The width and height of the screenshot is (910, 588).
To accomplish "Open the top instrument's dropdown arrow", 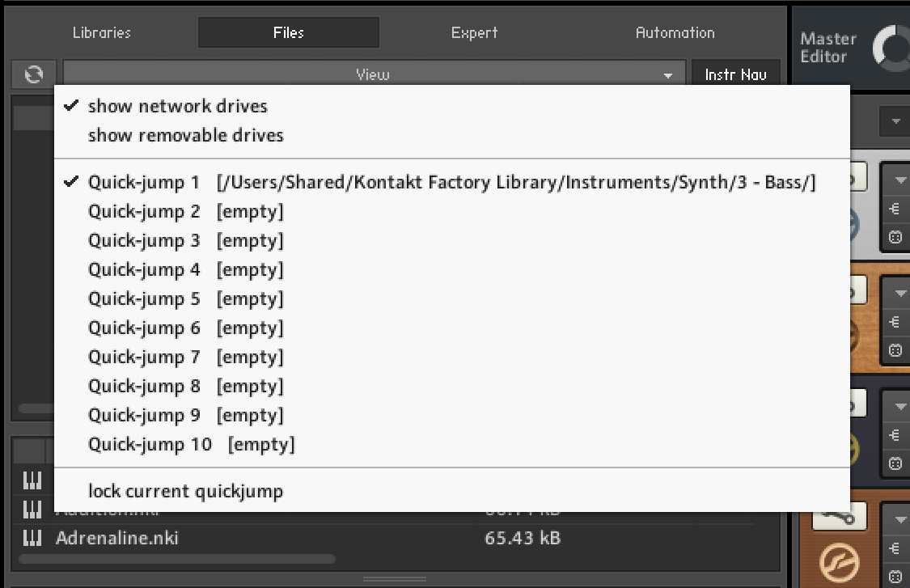I will [896, 179].
